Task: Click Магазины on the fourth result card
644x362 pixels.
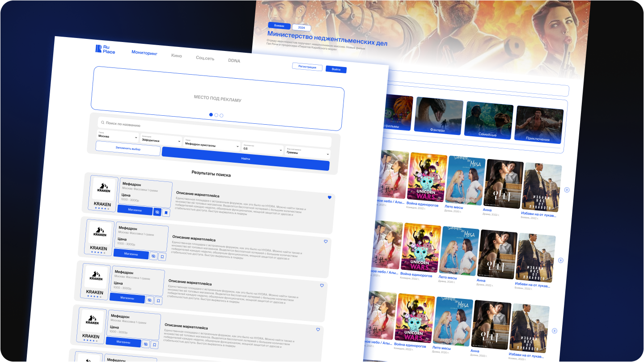Action: click(123, 342)
